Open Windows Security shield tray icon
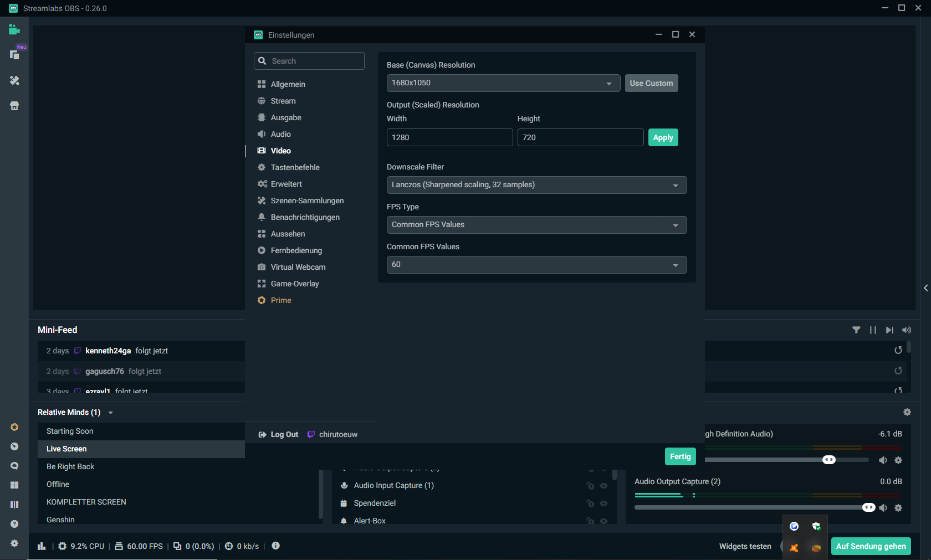 [x=816, y=526]
